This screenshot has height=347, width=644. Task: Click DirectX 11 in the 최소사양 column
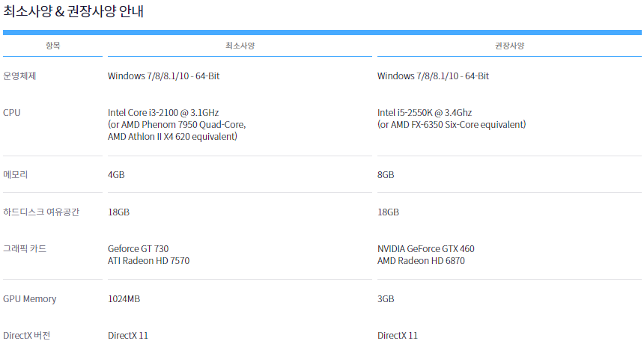(x=128, y=336)
